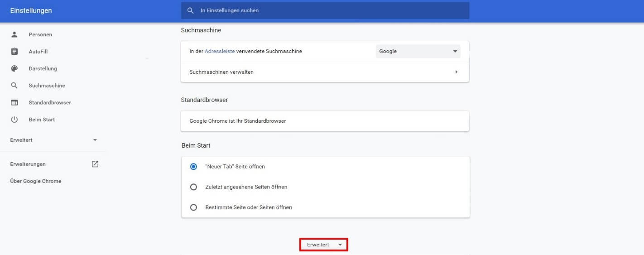
Task: Go to AutoFill settings section
Action: (x=38, y=52)
